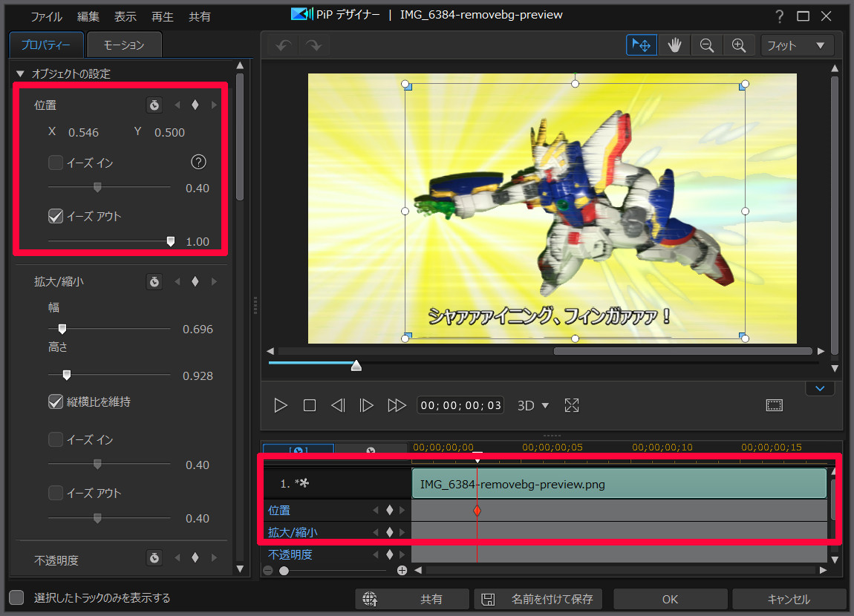854x616 pixels.
Task: Click the キャンセル button
Action: [789, 599]
